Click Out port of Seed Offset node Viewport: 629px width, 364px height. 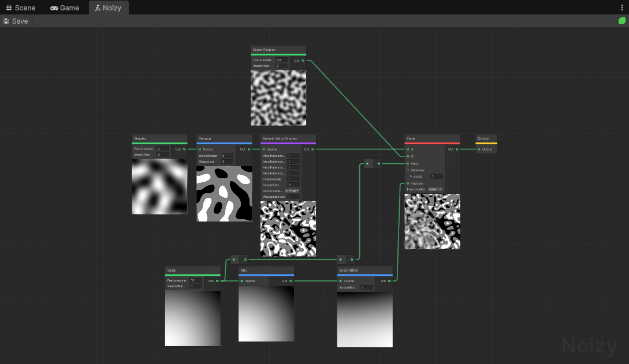(x=389, y=281)
